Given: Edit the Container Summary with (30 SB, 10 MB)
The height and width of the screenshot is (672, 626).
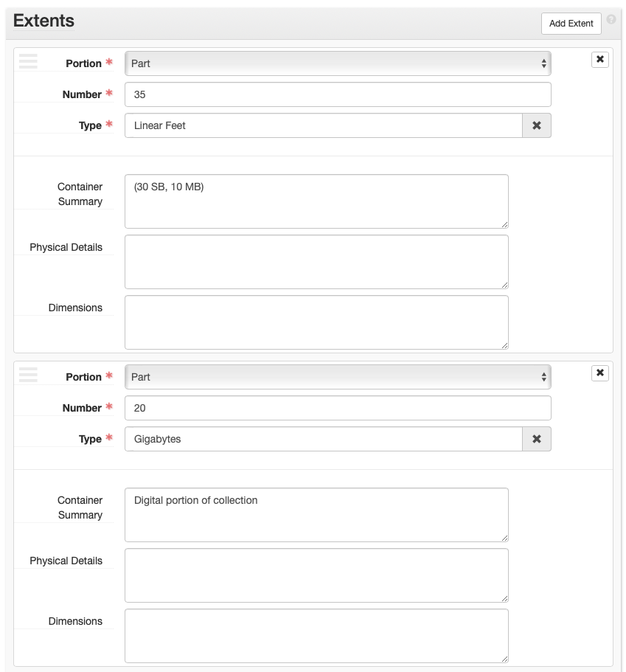Looking at the screenshot, I should click(x=316, y=201).
